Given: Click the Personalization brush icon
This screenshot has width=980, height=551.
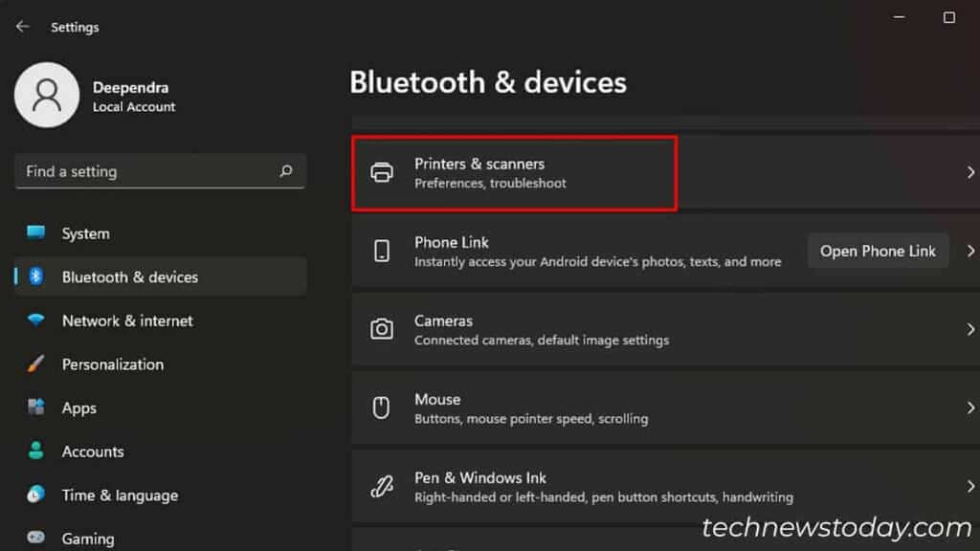Looking at the screenshot, I should coord(36,364).
